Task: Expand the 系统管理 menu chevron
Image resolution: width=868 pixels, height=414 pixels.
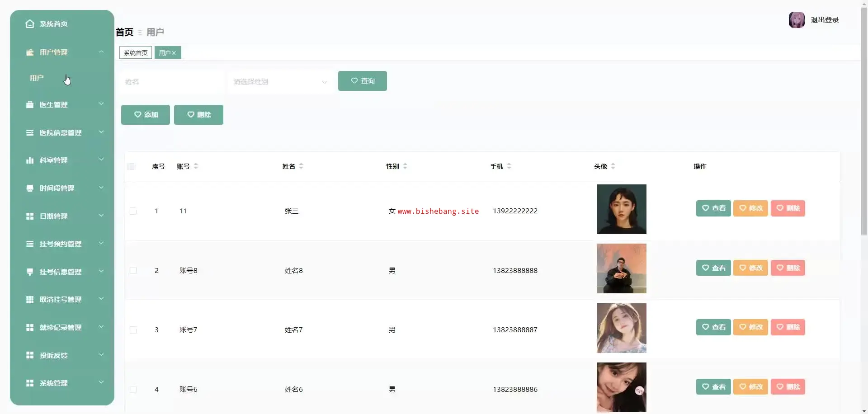Action: click(101, 382)
